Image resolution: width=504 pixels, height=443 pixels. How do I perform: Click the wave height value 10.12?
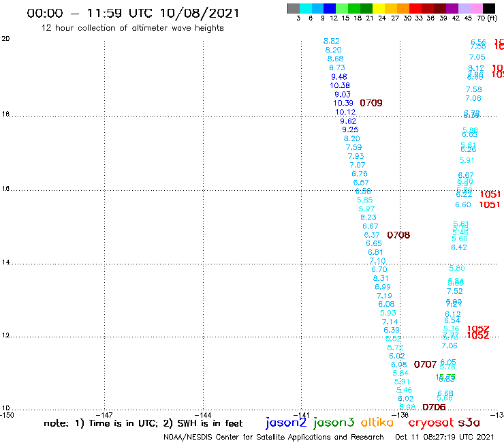point(345,112)
